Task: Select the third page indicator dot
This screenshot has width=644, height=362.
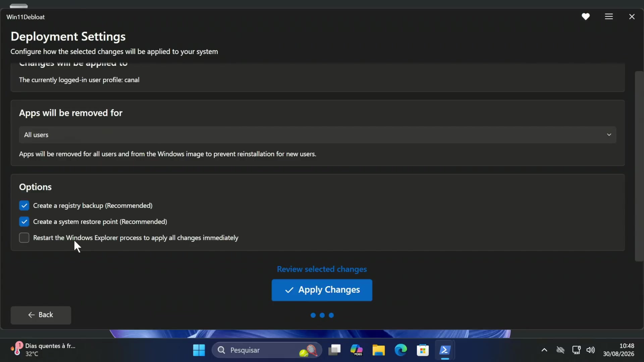Action: click(331, 315)
